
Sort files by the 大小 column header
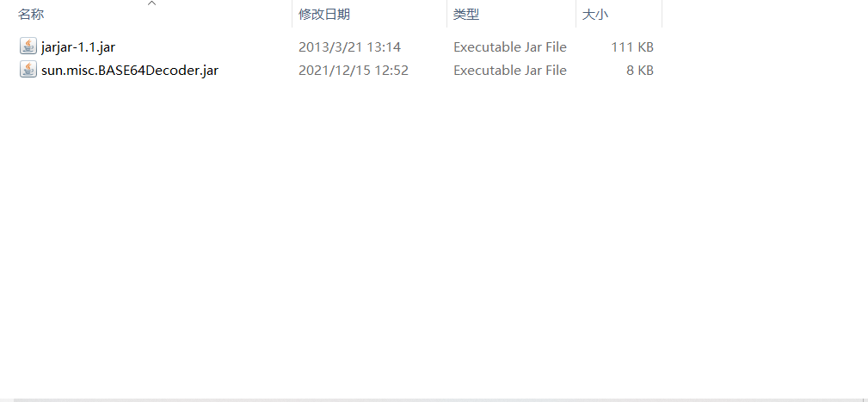(595, 15)
